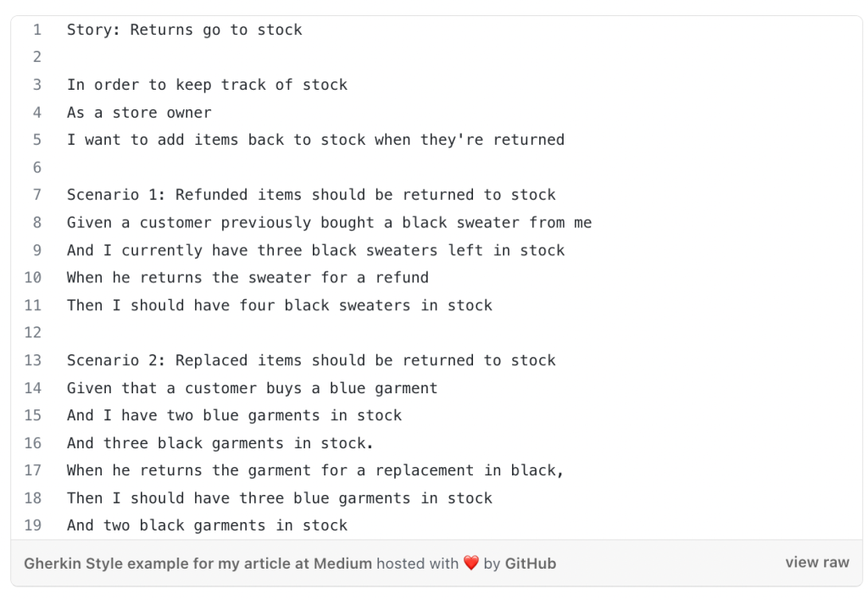The image size is (868, 600).
Task: Select line number 7
Action: coord(37,195)
